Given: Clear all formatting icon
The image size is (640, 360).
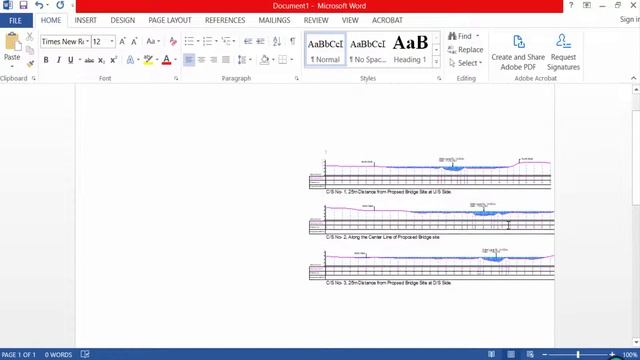Looking at the screenshot, I should click(173, 41).
